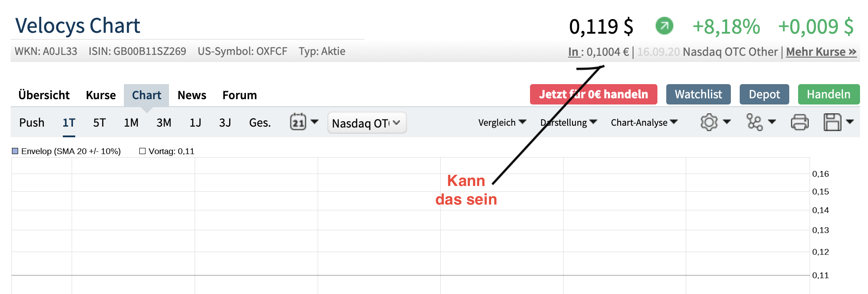This screenshot has height=294, width=868.
Task: Click the settings gear icon
Action: tap(709, 122)
